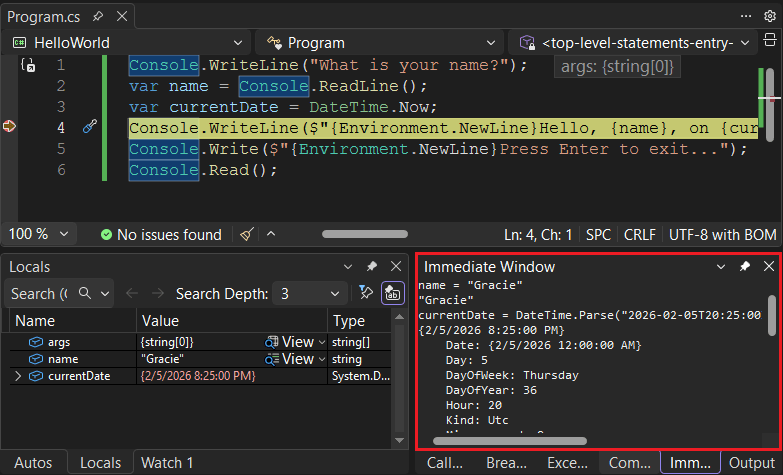Viewport: 783px width, 475px height.
Task: Open Immediate Window options dropdown
Action: point(721,267)
